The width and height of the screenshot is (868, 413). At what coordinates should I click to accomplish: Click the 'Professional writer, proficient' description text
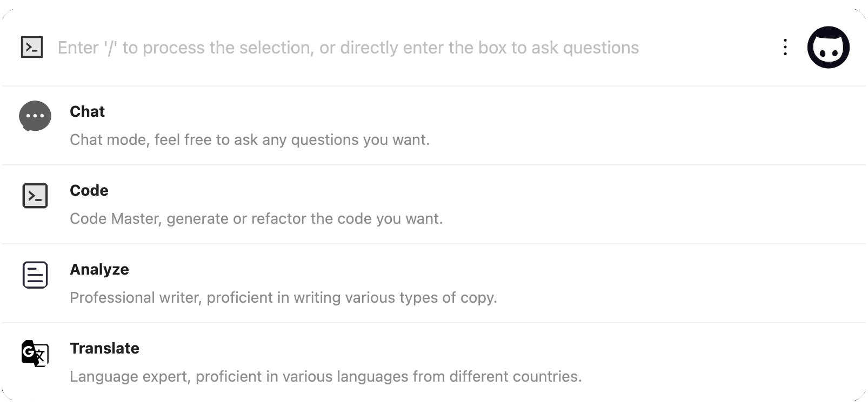pos(283,297)
